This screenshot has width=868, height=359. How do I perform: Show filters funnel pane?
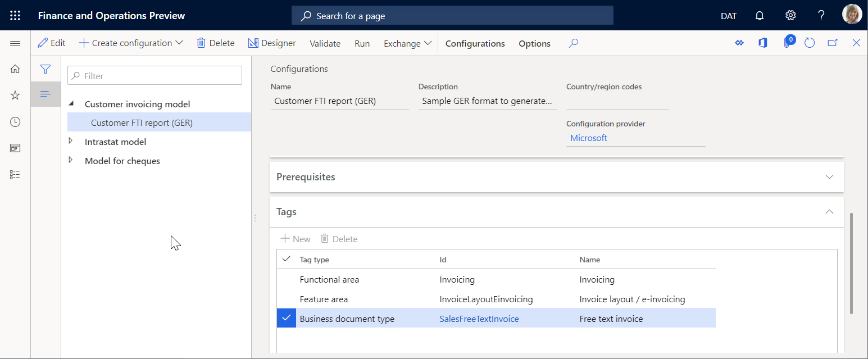click(x=46, y=69)
